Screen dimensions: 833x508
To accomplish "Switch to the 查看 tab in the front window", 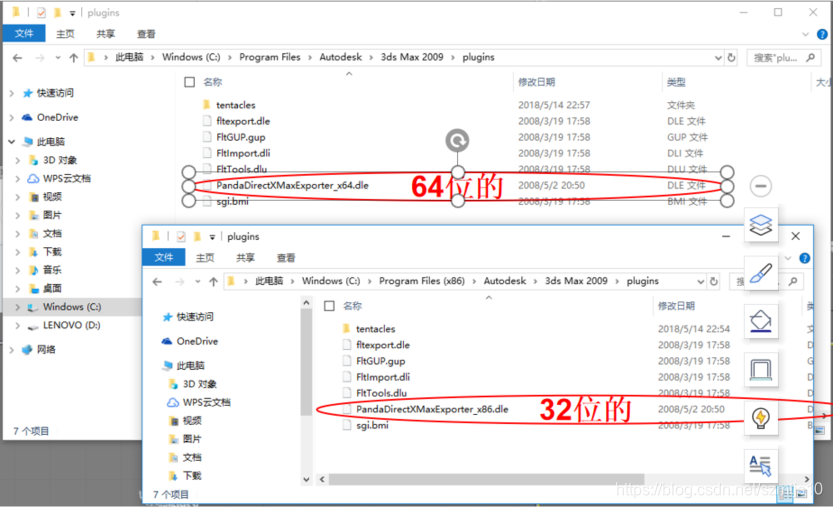I will tap(286, 258).
